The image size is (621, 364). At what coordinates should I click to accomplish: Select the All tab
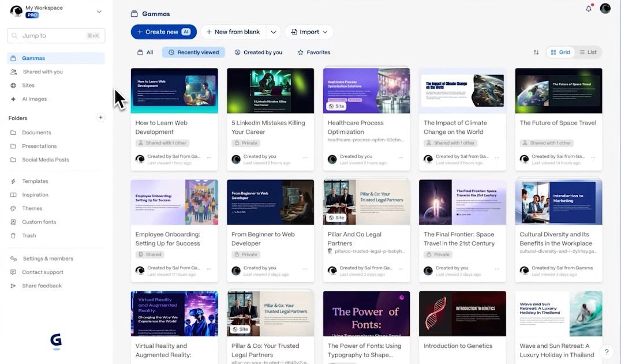145,52
